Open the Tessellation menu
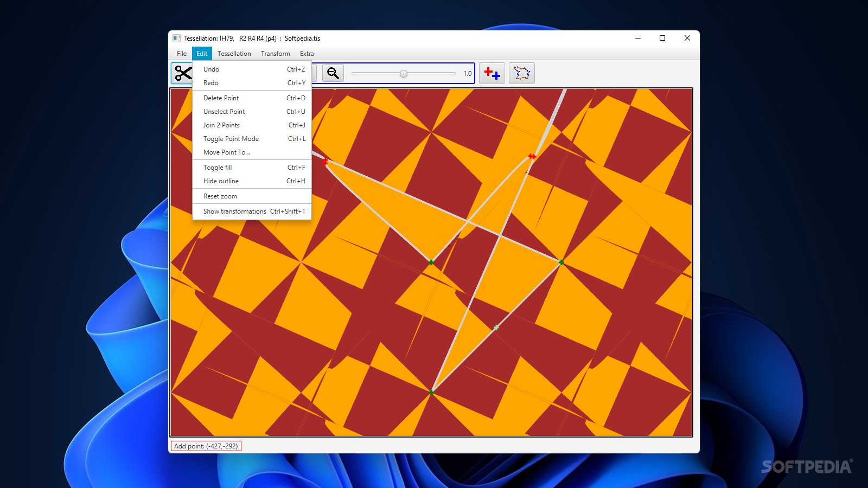Viewport: 868px width, 488px height. click(x=234, y=54)
